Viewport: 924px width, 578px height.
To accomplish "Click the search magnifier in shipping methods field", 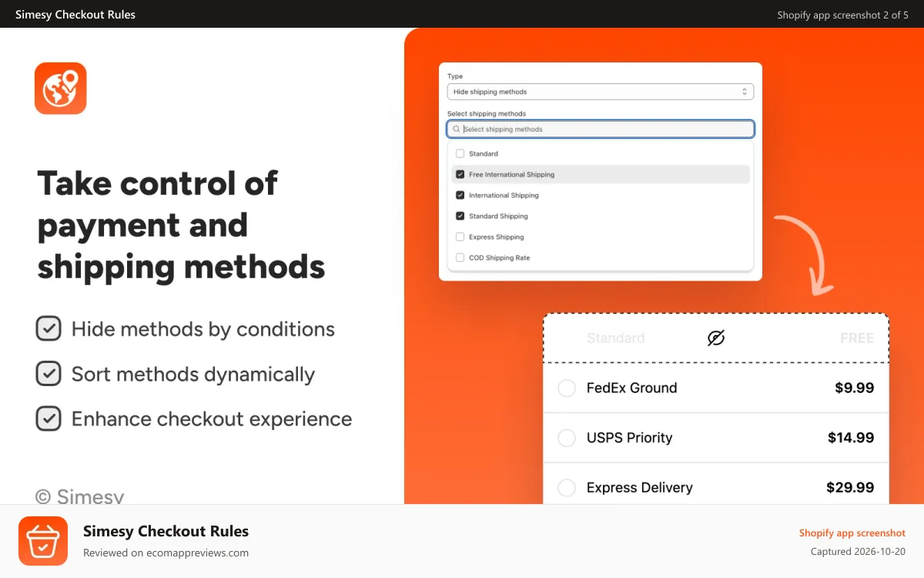I will point(457,129).
